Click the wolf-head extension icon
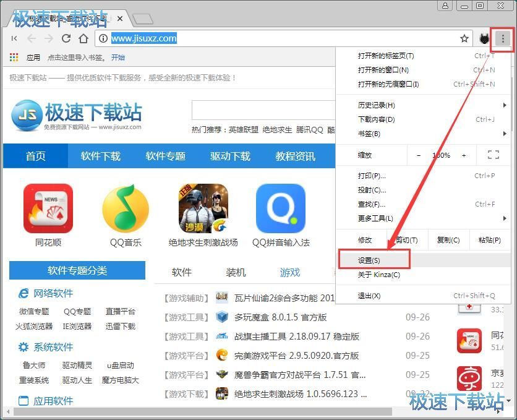517x420 pixels. [484, 38]
